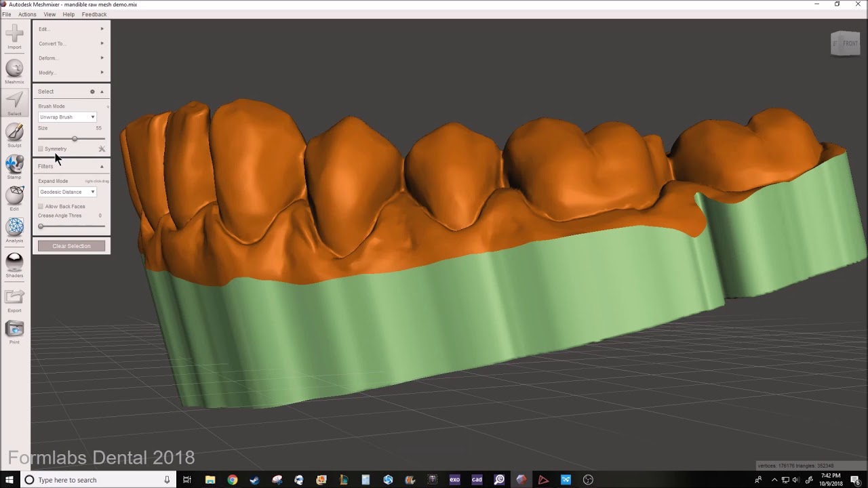This screenshot has width=868, height=488.
Task: Open the notification center icon
Action: (x=856, y=480)
